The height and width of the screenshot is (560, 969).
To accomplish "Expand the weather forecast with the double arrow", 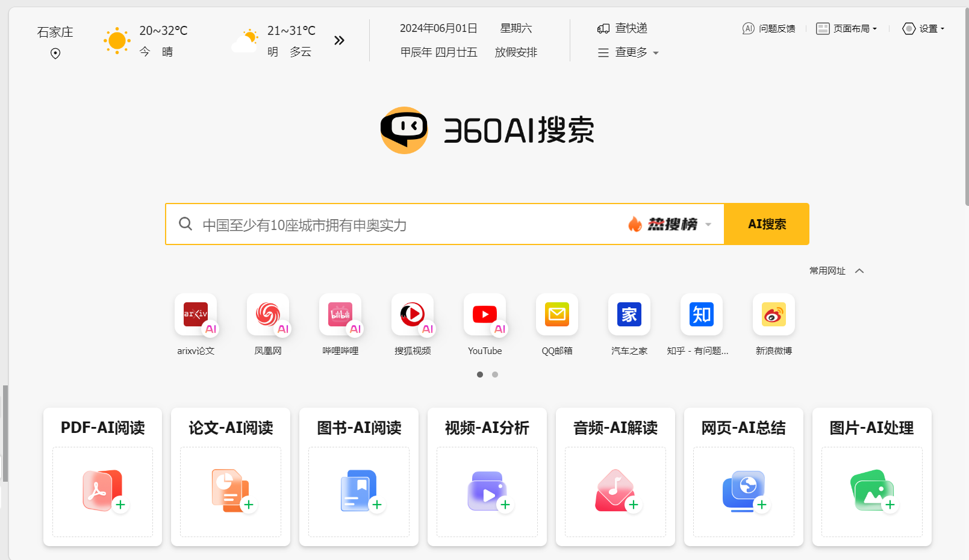I will click(339, 40).
